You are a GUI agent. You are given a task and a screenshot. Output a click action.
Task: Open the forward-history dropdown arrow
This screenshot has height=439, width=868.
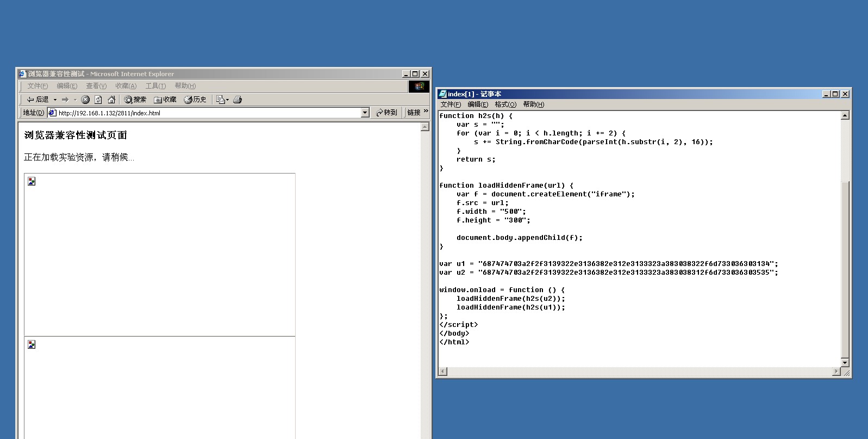(75, 100)
